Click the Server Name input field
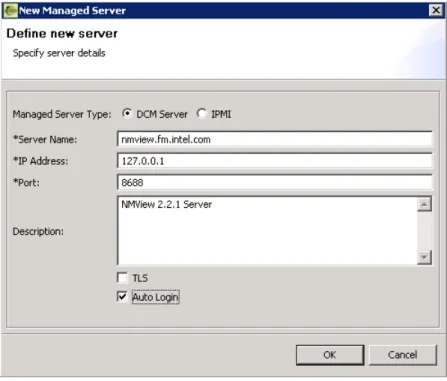The height and width of the screenshot is (381, 447). coord(275,139)
